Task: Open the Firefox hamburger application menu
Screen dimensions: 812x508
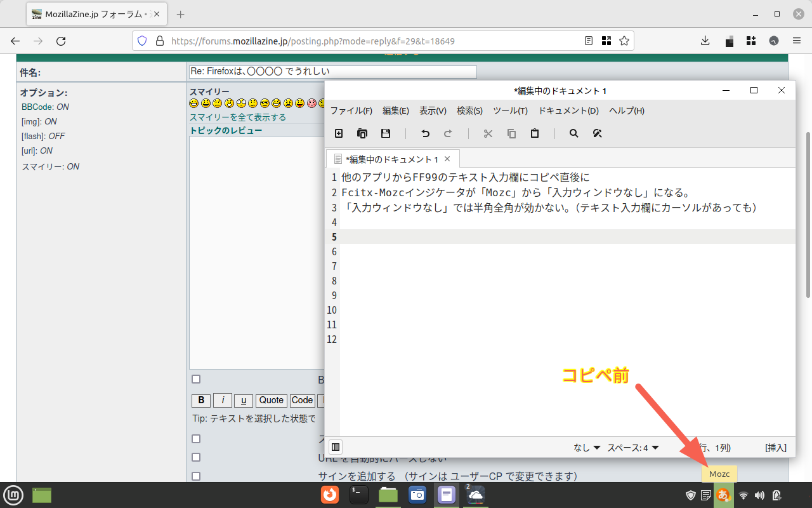Action: (x=797, y=41)
